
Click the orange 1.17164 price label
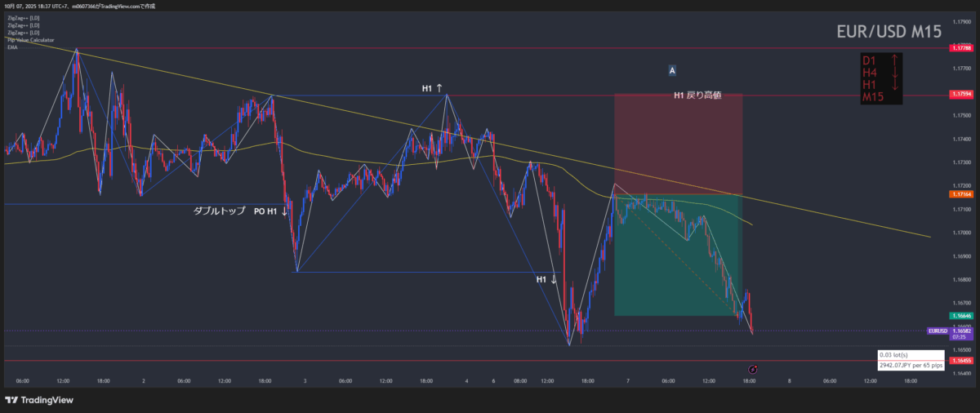(x=960, y=194)
